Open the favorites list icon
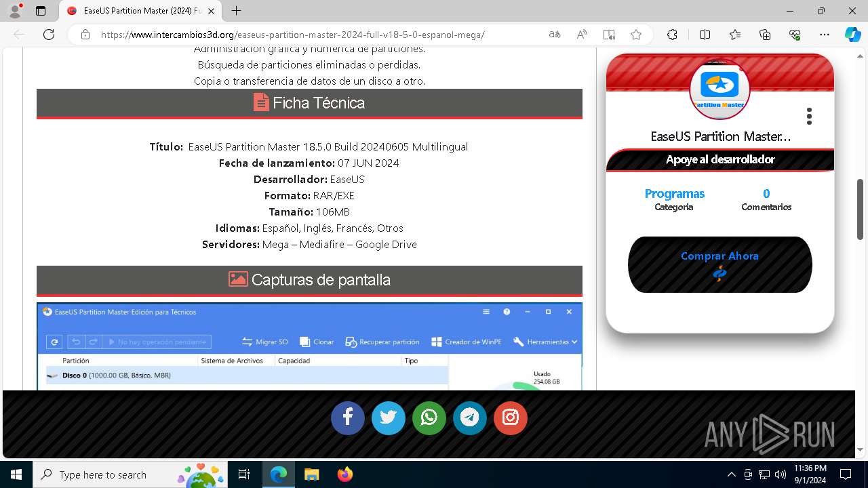This screenshot has width=868, height=488. [735, 35]
